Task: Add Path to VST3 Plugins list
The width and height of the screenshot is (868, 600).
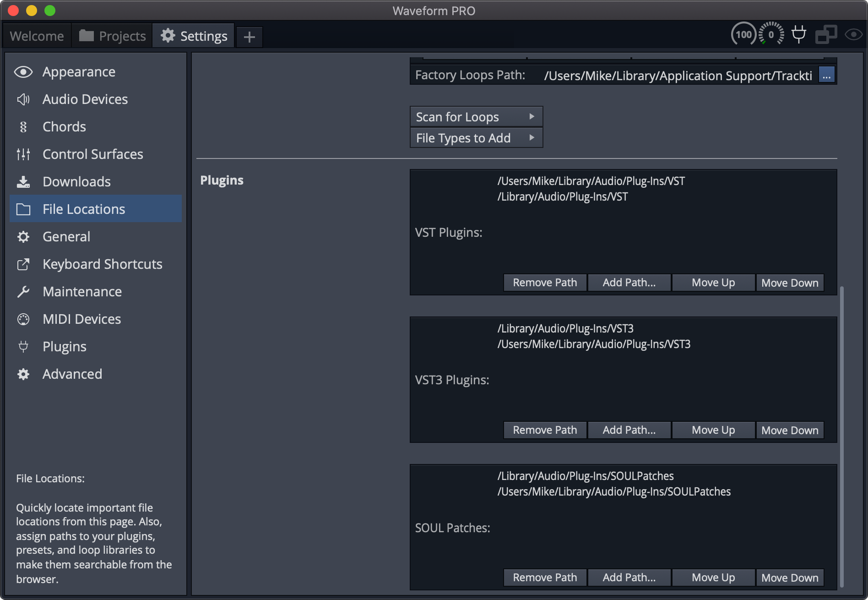Action: [629, 430]
